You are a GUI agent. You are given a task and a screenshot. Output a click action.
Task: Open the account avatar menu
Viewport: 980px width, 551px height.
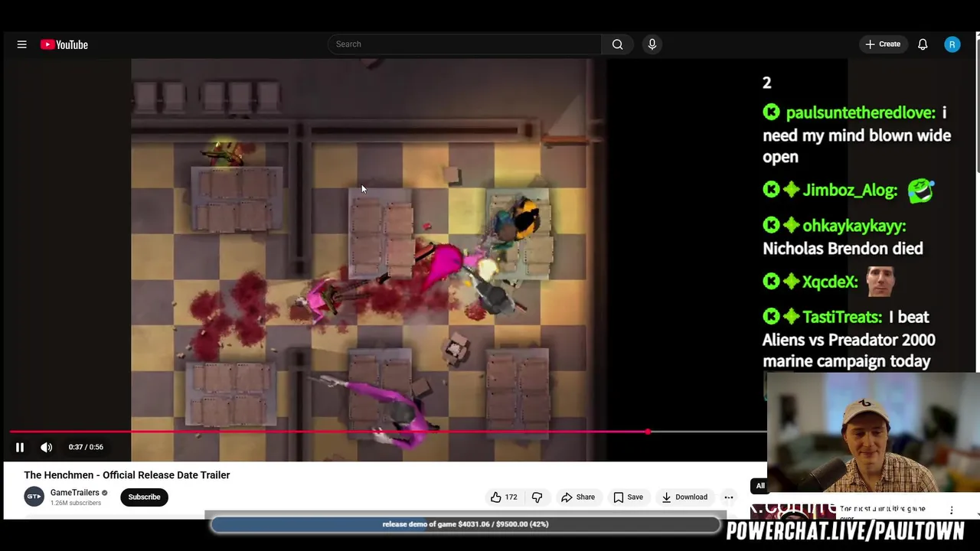pos(952,44)
